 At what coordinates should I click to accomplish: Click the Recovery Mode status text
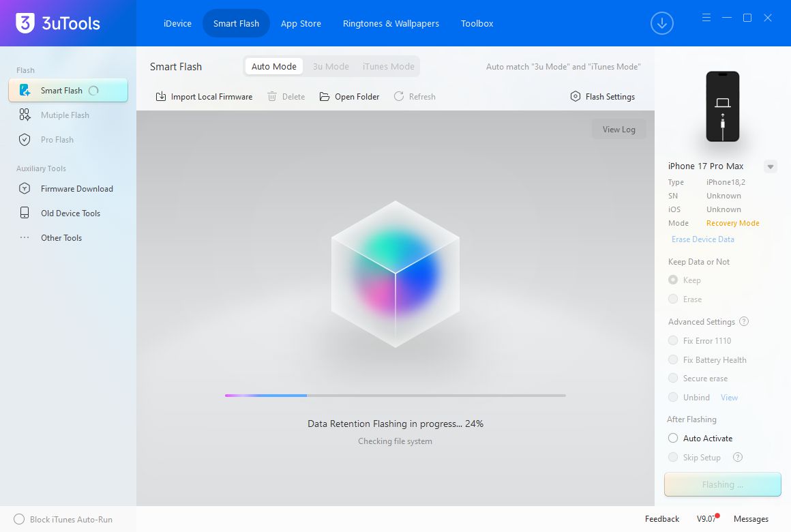point(732,223)
